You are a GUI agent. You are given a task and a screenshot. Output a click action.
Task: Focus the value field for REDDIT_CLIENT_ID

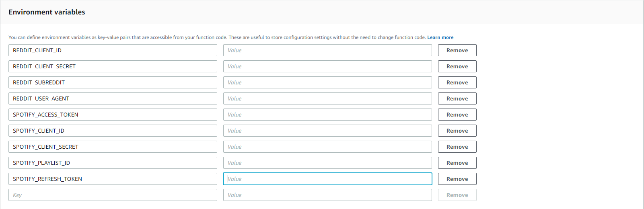tap(327, 50)
